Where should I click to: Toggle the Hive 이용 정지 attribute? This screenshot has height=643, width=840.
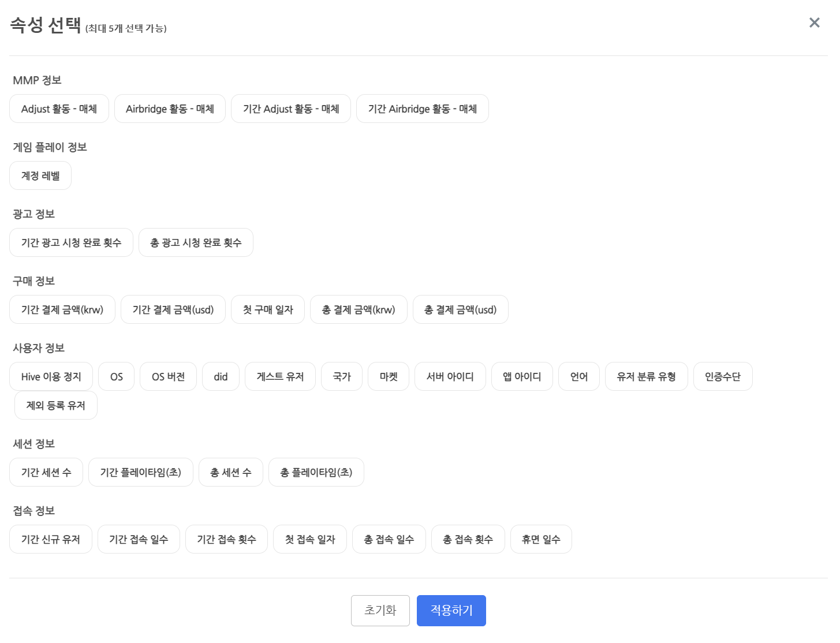[x=51, y=376]
